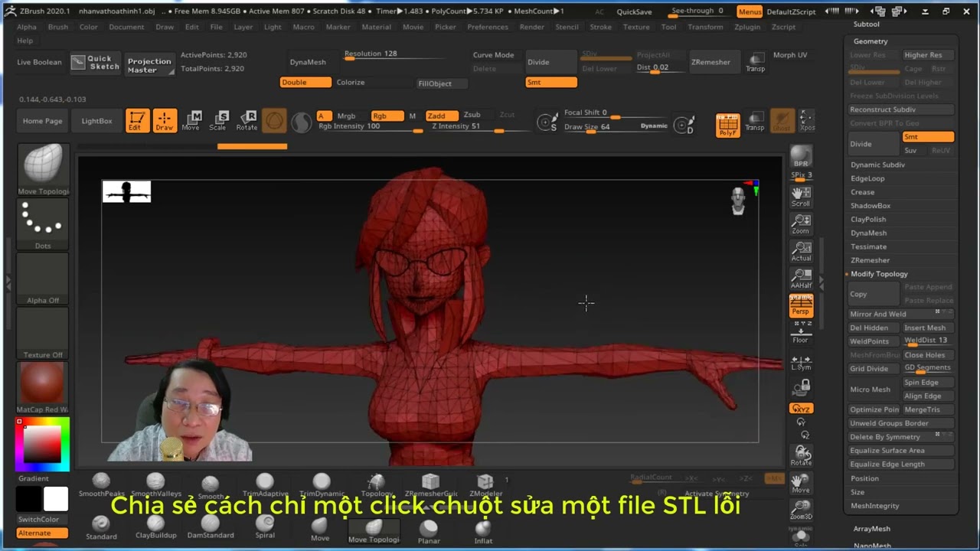This screenshot has width=980, height=551.
Task: Toggle Rgb paint mode
Action: pyautogui.click(x=387, y=116)
